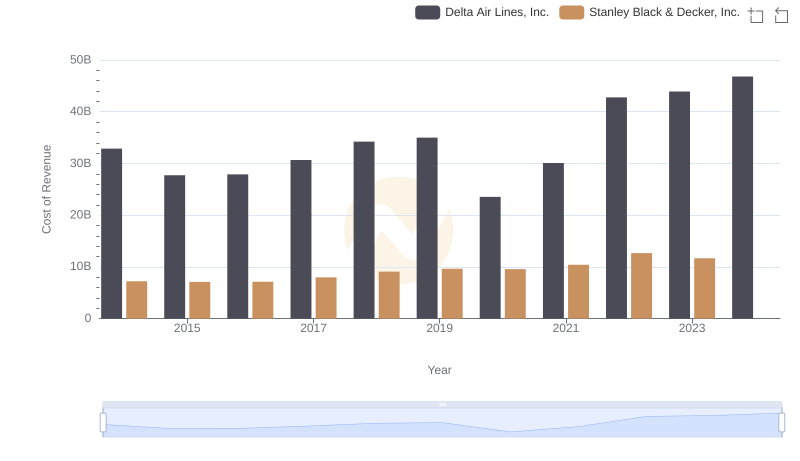Click the 2015 x-axis label

point(187,328)
